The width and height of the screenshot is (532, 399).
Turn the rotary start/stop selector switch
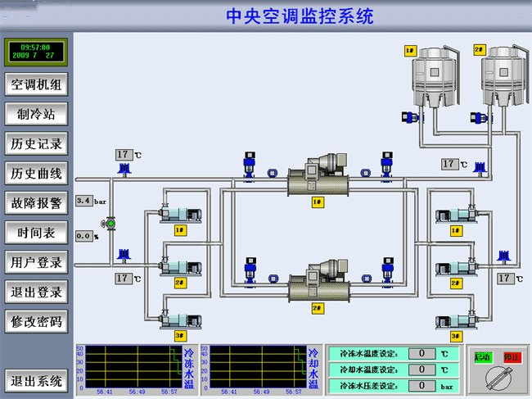click(497, 376)
